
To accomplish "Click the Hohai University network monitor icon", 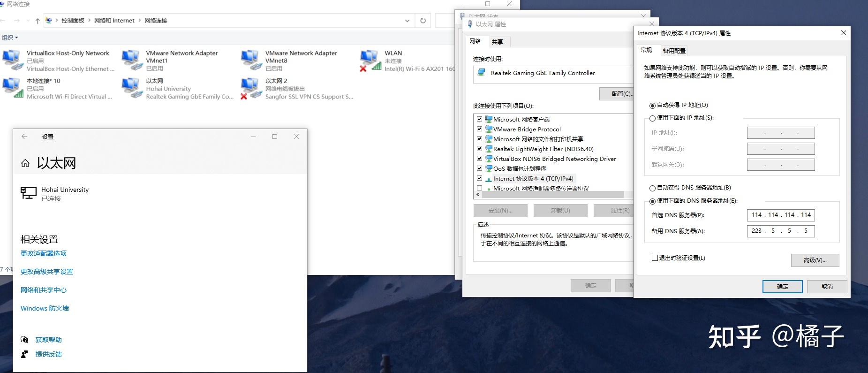I will (29, 193).
